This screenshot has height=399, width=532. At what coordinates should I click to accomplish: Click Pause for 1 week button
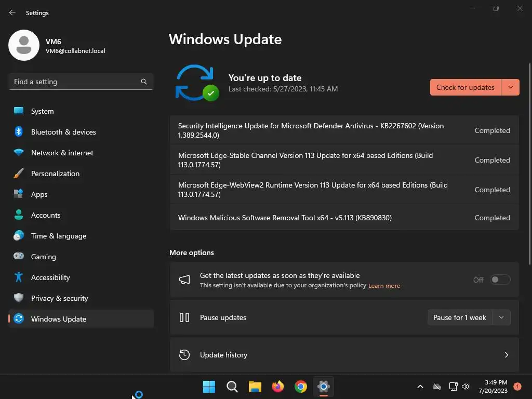tap(459, 317)
